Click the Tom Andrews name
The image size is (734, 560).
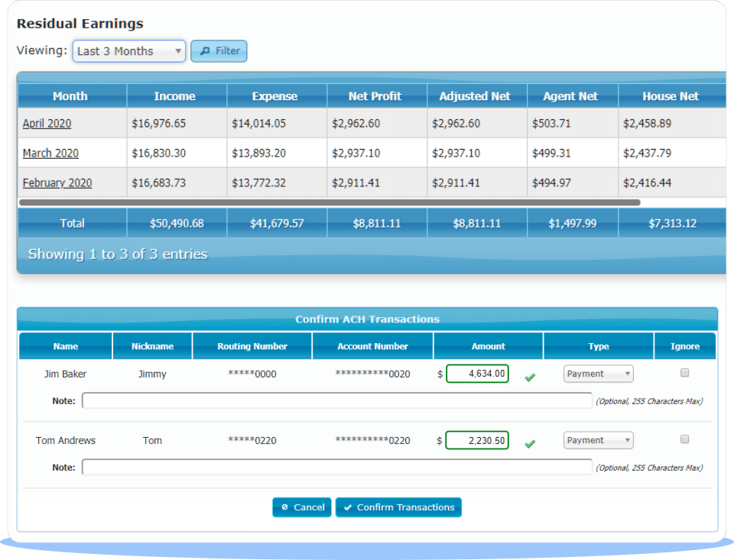click(x=66, y=441)
